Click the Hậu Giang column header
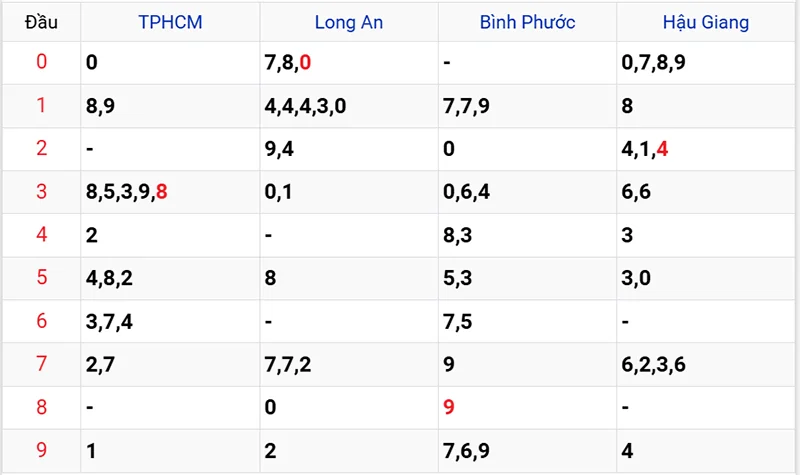The image size is (800, 475). point(706,22)
